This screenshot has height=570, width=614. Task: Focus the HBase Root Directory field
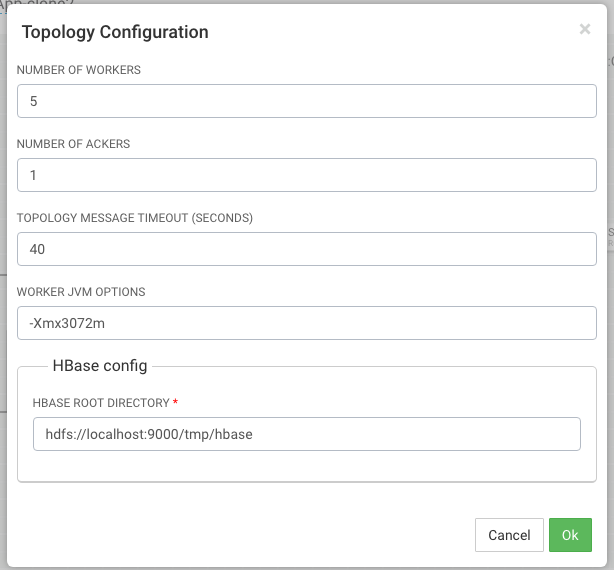307,434
